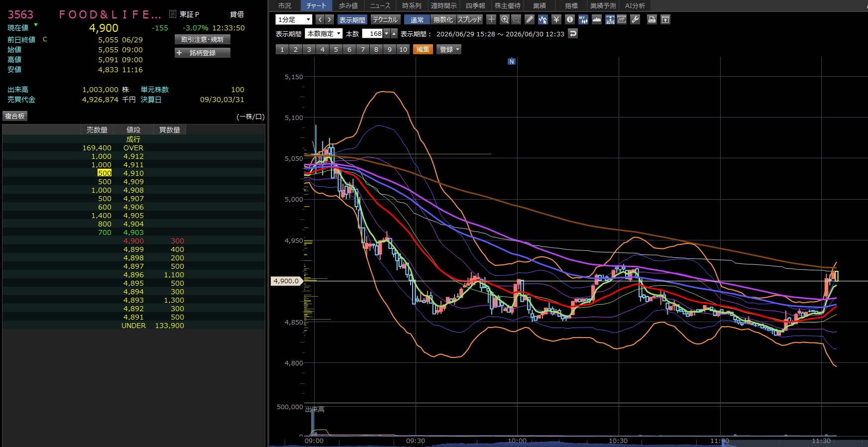Screen dimensions: 868x447
Task: Click the orange 編集 button
Action: [x=423, y=49]
